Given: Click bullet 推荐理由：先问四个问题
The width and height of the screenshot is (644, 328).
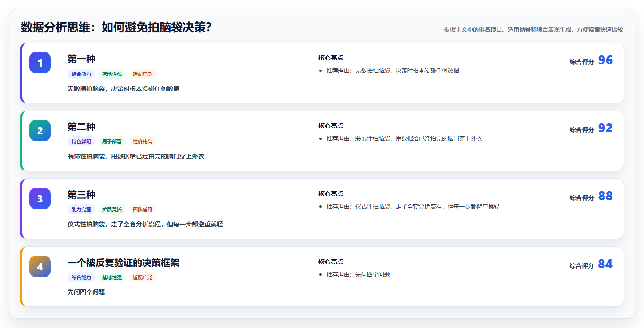Looking at the screenshot, I should click(358, 274).
